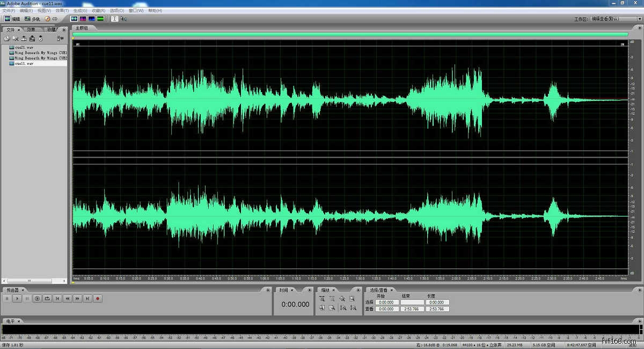Select the spectral frequency display icon
Viewport: 644px width, 349px height.
coord(83,19)
